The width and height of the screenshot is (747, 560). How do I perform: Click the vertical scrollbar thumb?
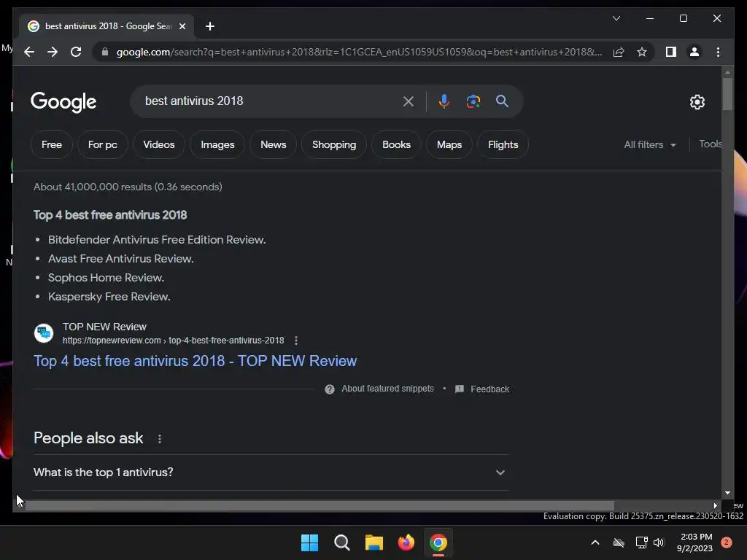(727, 94)
